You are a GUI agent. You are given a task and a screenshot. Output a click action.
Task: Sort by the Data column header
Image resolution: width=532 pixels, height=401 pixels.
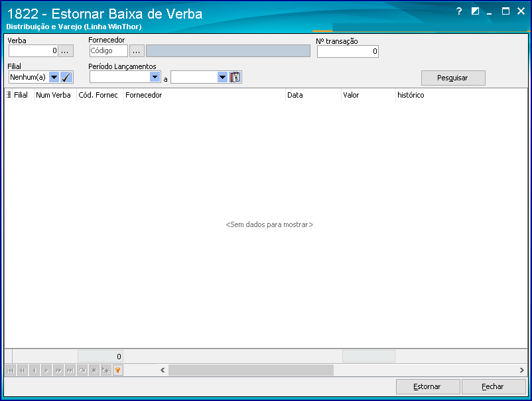[313, 95]
